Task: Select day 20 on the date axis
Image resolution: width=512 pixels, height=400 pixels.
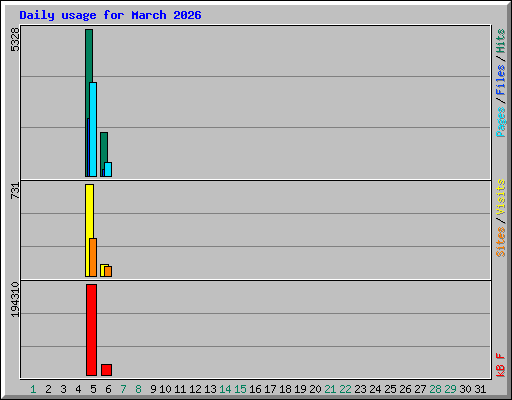Action: [x=315, y=389]
